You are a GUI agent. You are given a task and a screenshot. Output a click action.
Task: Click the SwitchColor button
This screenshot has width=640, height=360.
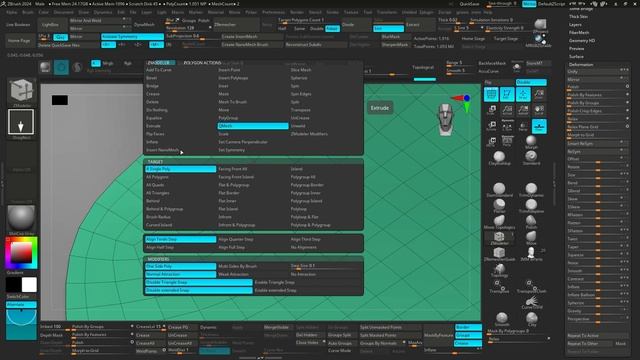click(18, 296)
